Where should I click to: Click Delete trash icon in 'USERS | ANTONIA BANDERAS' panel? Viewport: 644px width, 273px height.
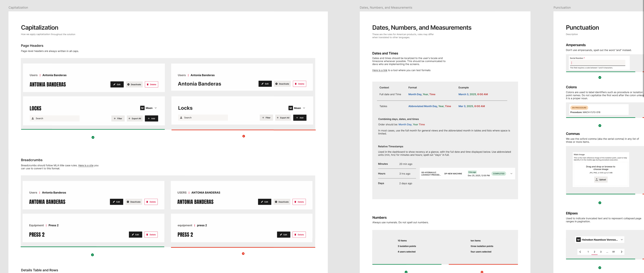click(x=295, y=202)
